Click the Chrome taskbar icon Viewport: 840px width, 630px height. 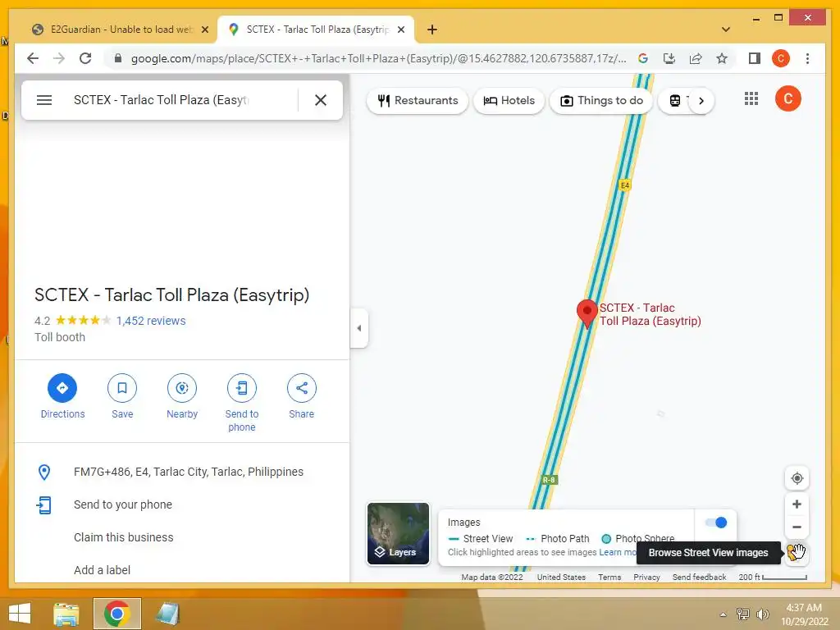tap(116, 614)
